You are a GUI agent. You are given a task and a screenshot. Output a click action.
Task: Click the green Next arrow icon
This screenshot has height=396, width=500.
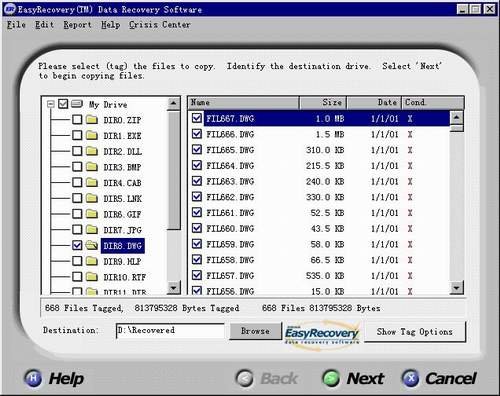[x=331, y=378]
